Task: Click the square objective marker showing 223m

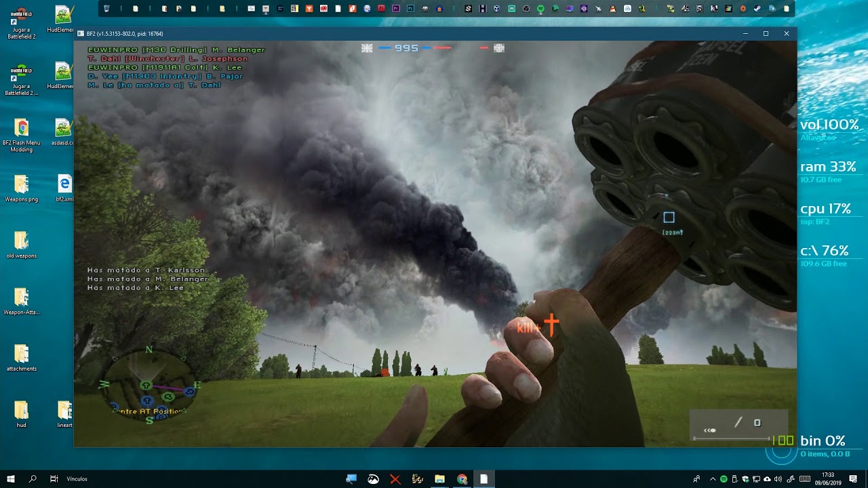Action: [x=669, y=218]
